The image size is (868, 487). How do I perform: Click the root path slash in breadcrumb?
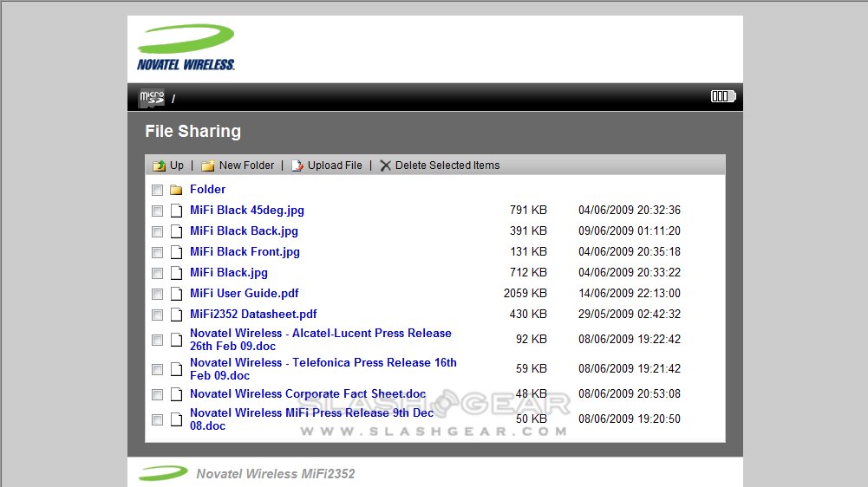tap(173, 99)
